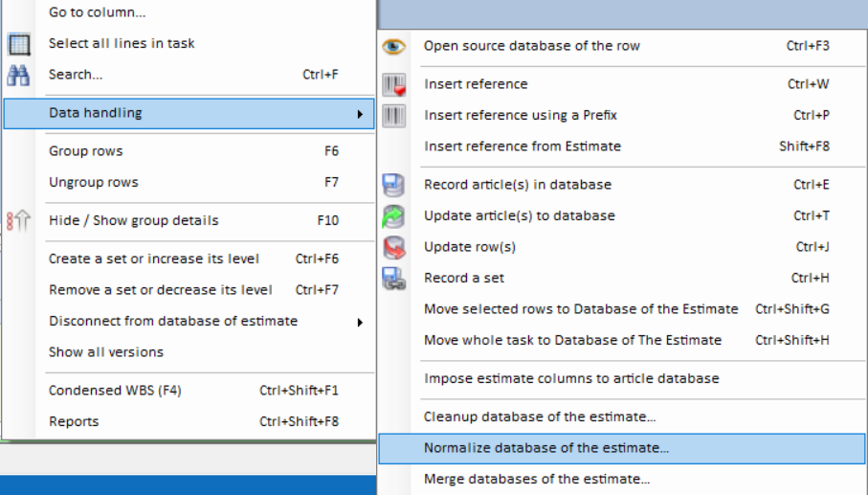Select Show all versions
The width and height of the screenshot is (868, 495).
coord(106,352)
